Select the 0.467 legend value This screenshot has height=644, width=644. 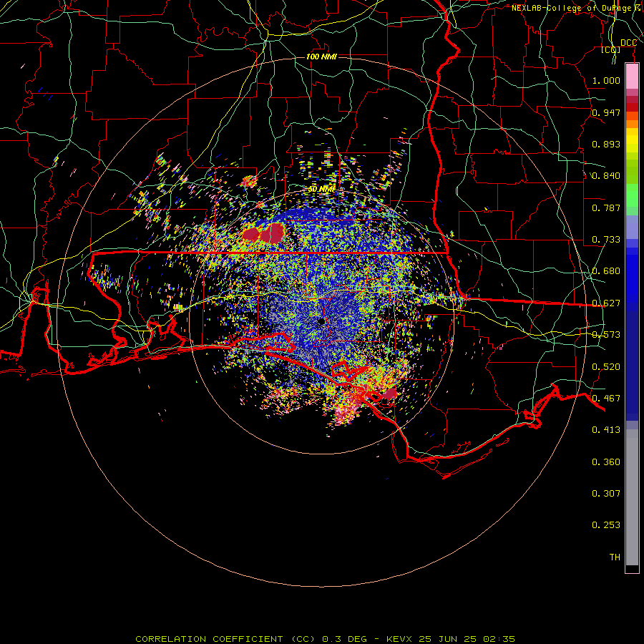(x=606, y=399)
